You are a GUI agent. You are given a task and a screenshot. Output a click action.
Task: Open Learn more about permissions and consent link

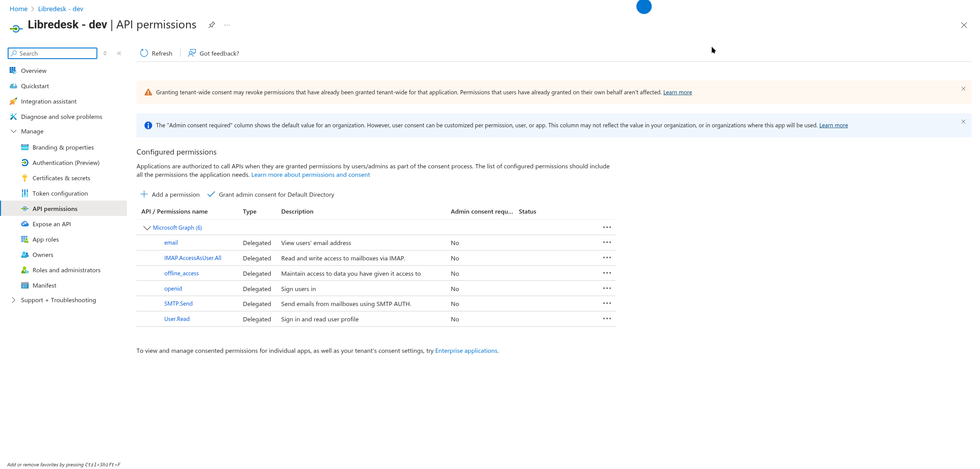pos(310,174)
